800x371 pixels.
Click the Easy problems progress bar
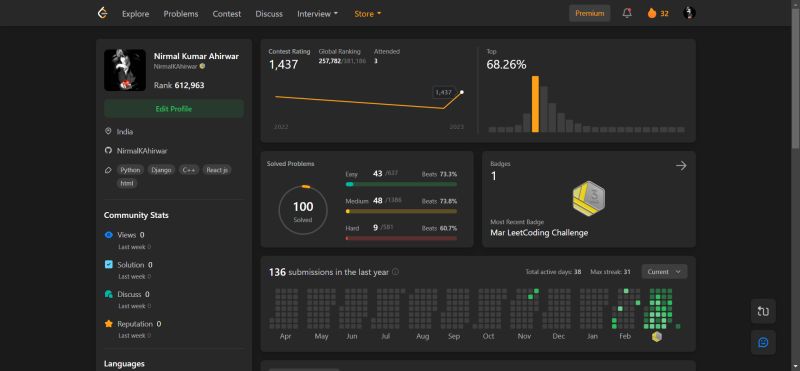click(401, 184)
